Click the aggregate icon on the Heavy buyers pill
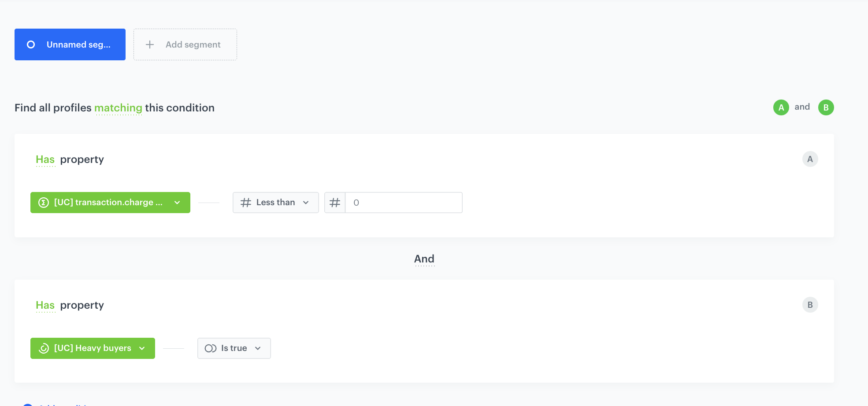Screen dimensions: 868x406 pyautogui.click(x=43, y=348)
